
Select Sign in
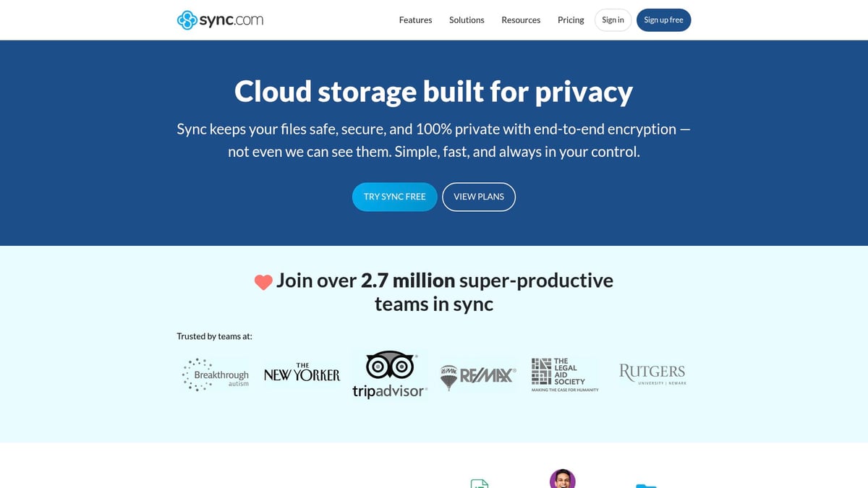pyautogui.click(x=612, y=20)
